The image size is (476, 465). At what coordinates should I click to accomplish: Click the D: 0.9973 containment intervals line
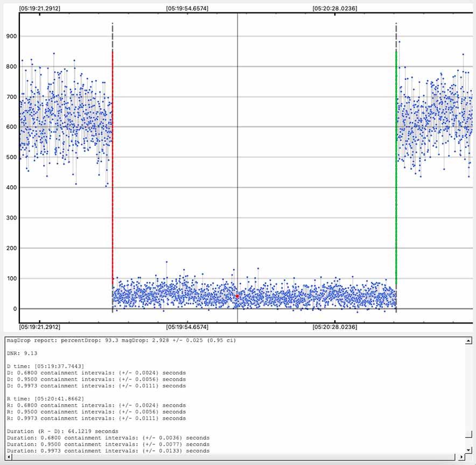coord(96,386)
